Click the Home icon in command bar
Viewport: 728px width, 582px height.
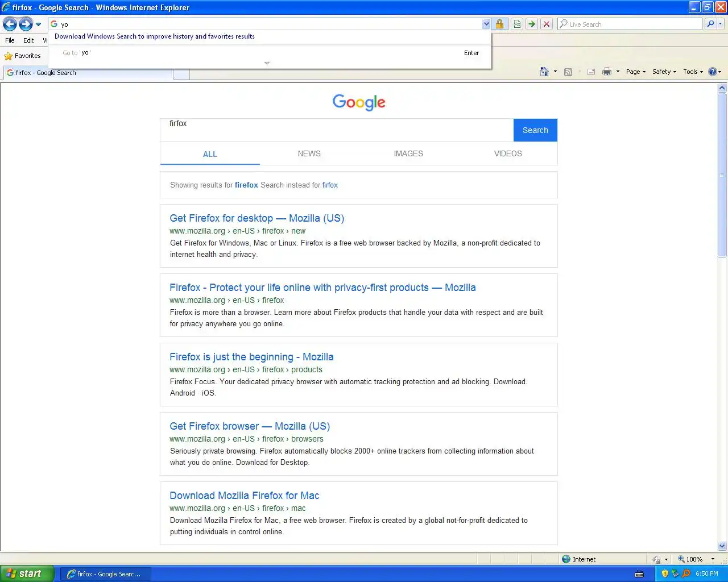[x=544, y=72]
